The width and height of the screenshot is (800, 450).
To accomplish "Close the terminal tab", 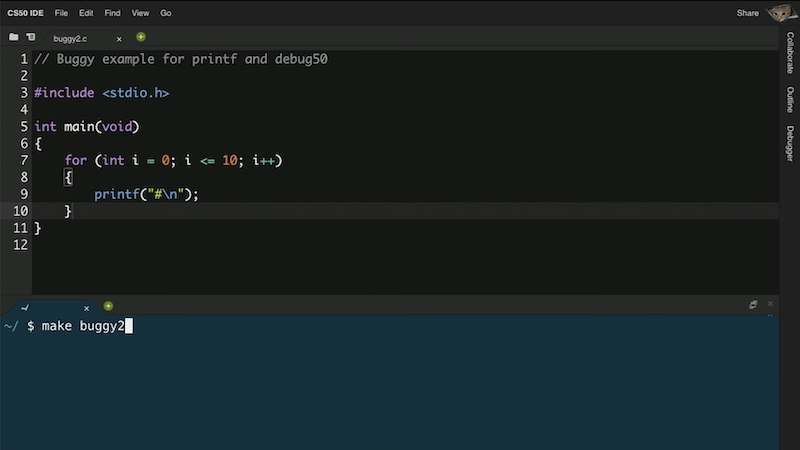I will pos(86,308).
